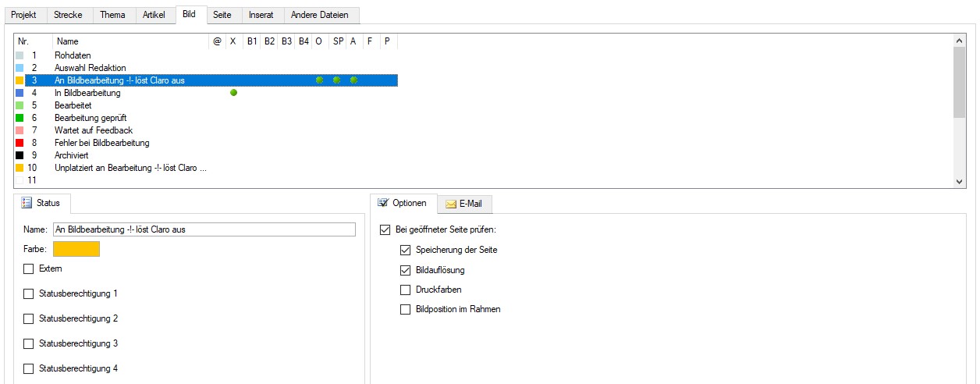Enable the Extern checkbox
The image size is (980, 384).
click(x=29, y=268)
